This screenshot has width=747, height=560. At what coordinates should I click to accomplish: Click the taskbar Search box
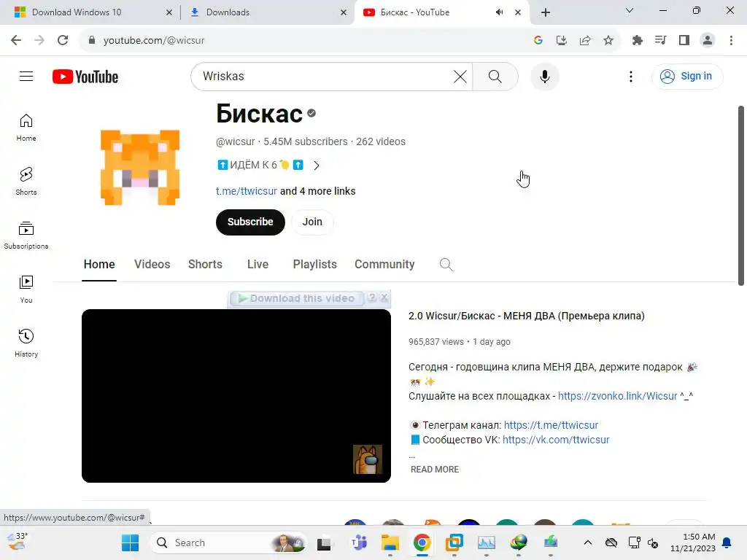(229, 542)
